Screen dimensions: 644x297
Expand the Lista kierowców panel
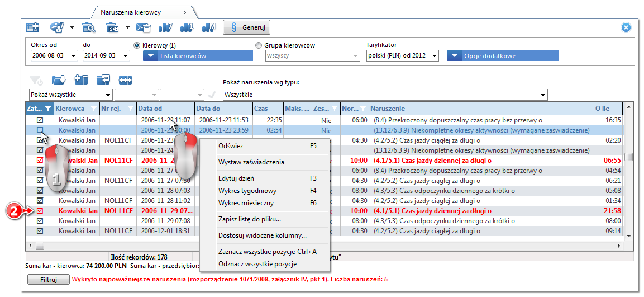(x=198, y=56)
